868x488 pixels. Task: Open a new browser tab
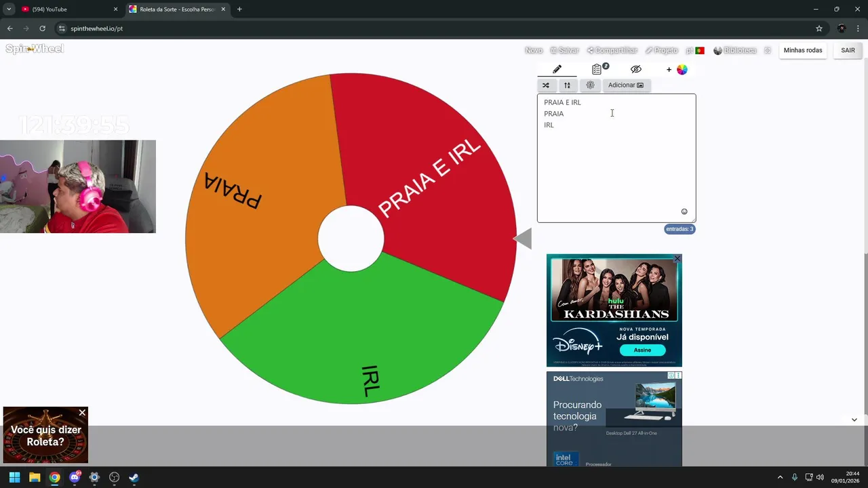point(239,9)
